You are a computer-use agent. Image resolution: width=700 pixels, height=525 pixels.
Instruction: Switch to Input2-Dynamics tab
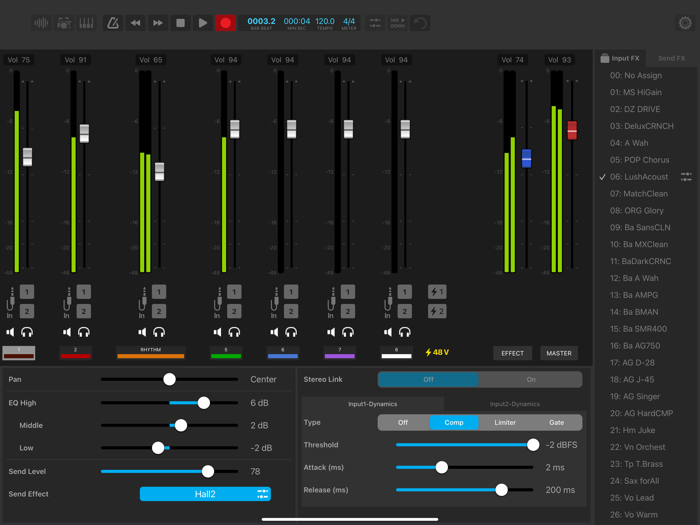pos(514,404)
